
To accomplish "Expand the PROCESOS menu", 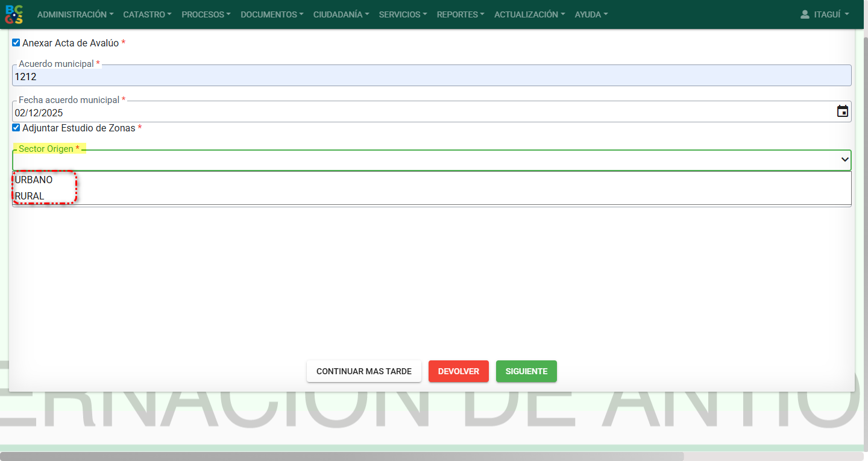I will (206, 14).
